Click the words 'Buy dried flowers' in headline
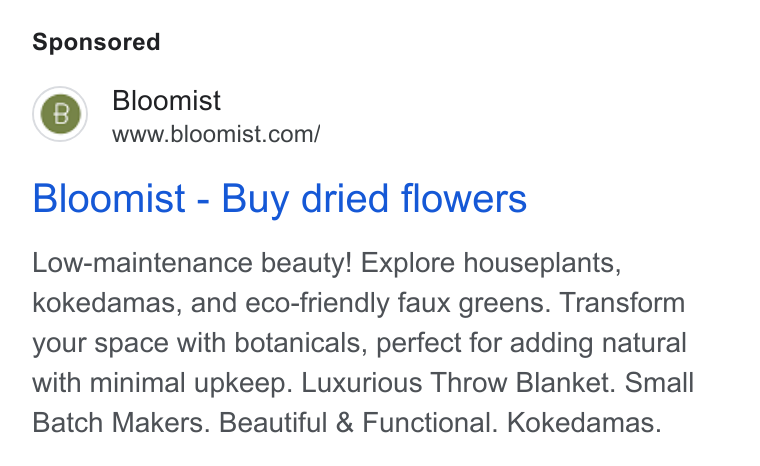 374,198
